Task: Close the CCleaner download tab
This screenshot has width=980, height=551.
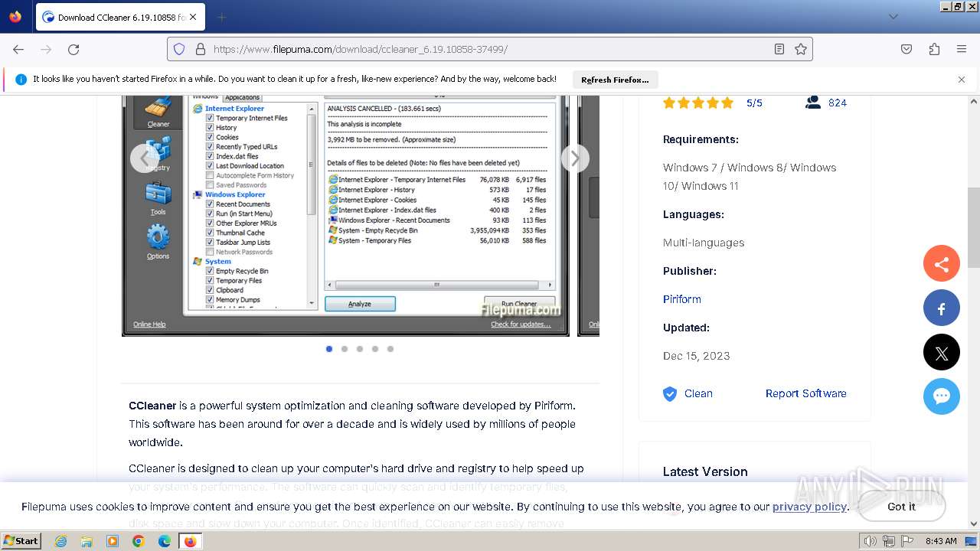Action: click(193, 17)
